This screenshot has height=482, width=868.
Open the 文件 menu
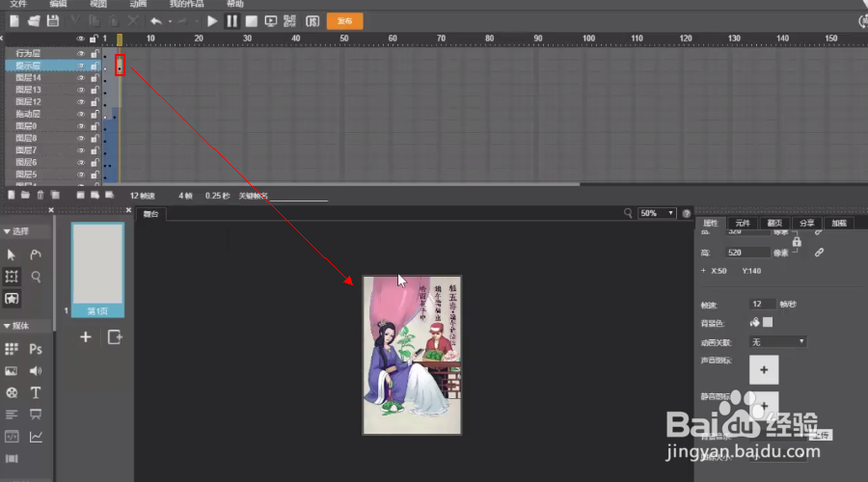pos(18,4)
